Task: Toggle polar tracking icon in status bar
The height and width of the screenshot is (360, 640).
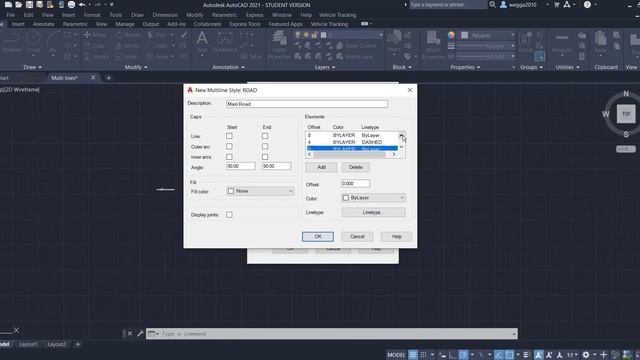Action: (463, 355)
